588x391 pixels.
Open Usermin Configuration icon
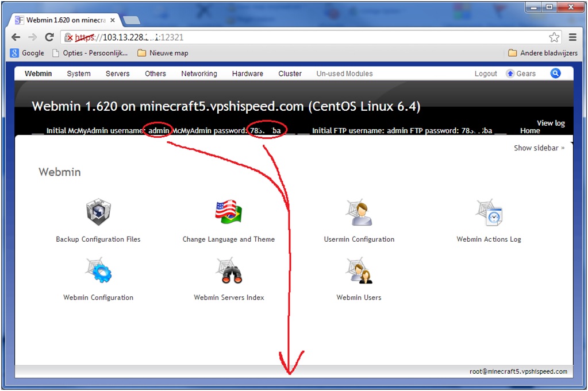359,212
